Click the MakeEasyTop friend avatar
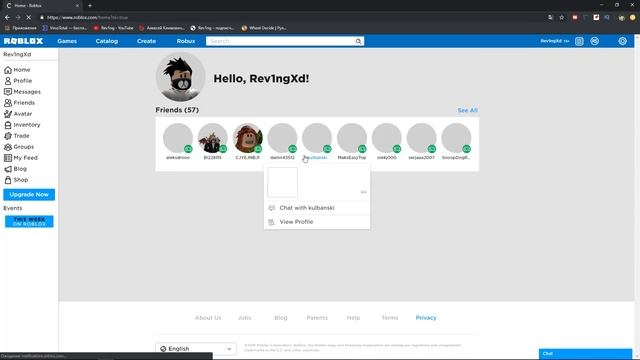The width and height of the screenshot is (640, 360). (x=352, y=138)
